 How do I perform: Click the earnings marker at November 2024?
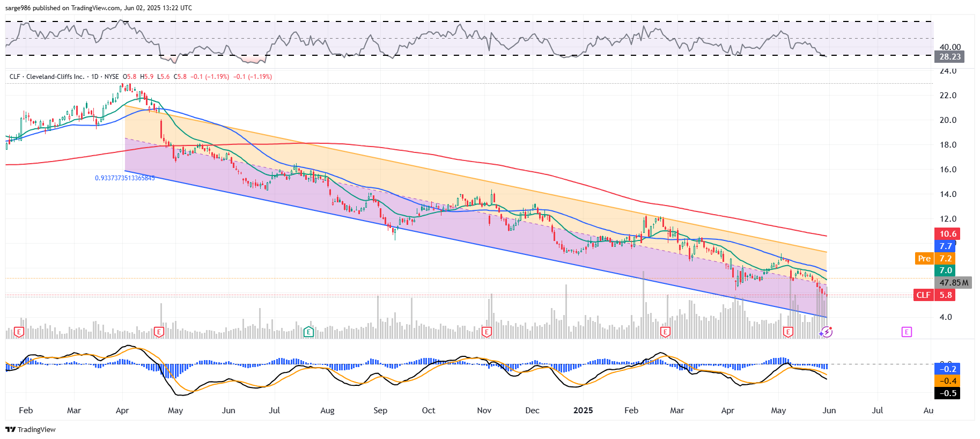(x=487, y=332)
